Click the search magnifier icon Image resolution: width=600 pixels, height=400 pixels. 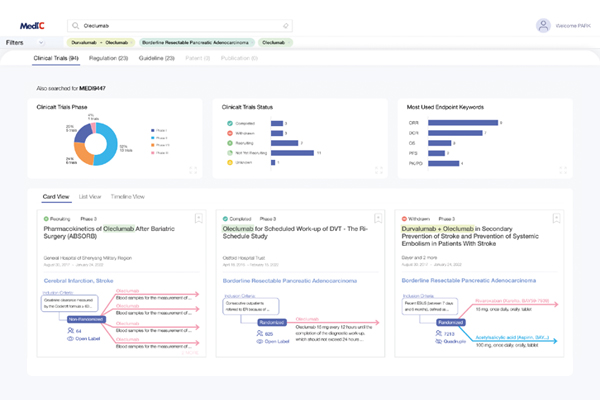point(77,25)
